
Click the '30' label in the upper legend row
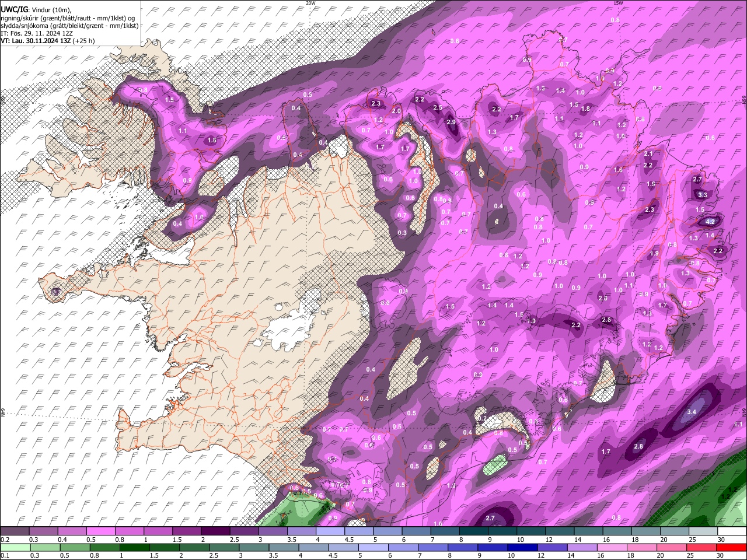[721, 540]
